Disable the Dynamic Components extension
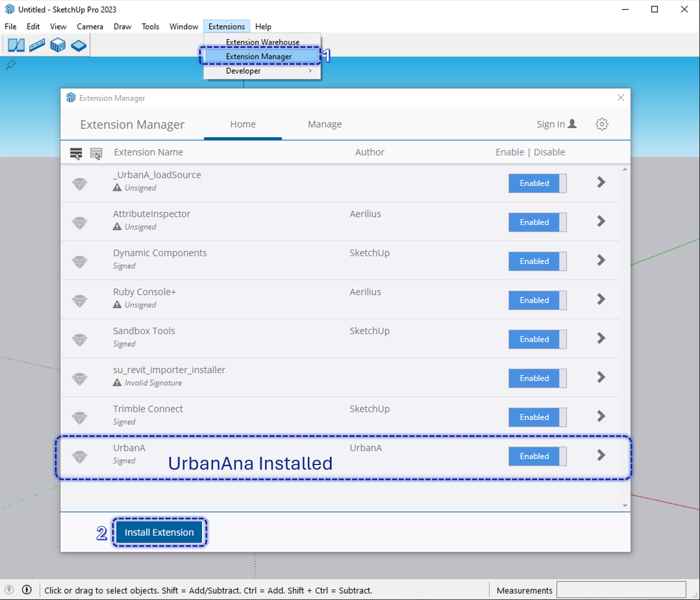 [538, 261]
